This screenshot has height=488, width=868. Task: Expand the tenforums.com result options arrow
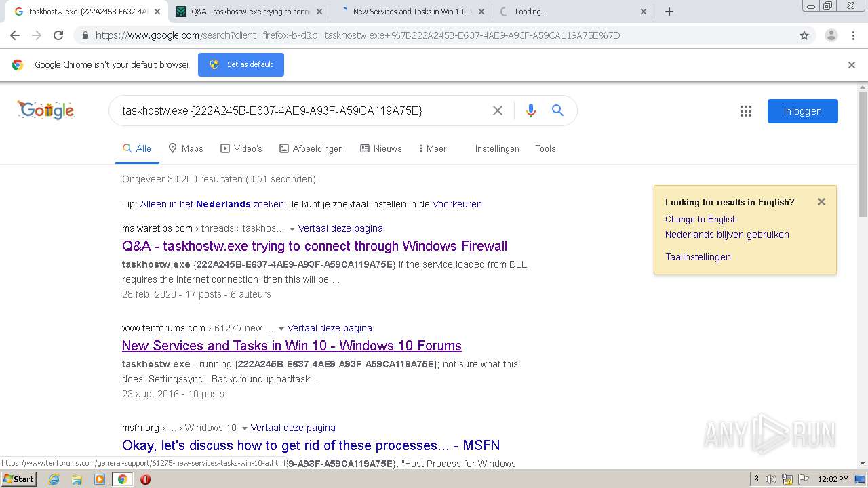click(281, 329)
